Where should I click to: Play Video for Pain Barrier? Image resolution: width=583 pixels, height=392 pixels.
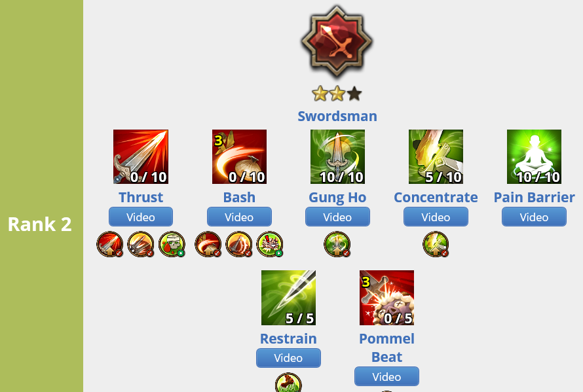pos(534,217)
